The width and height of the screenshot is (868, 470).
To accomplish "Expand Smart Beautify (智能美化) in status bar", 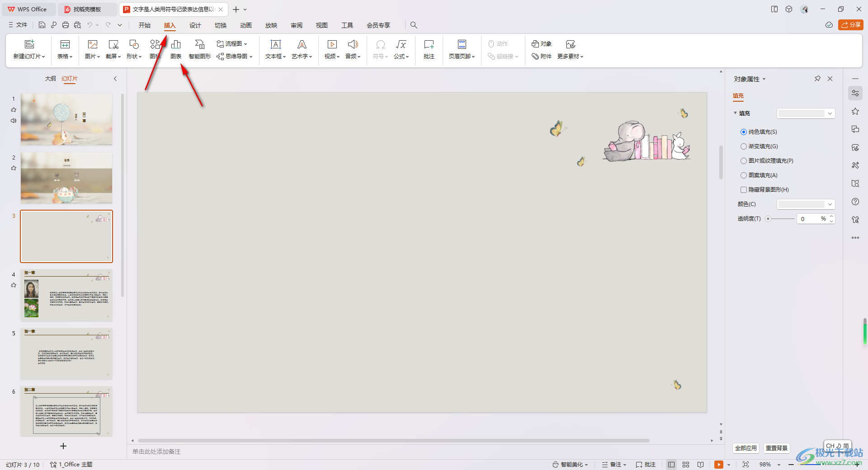I will coord(571,465).
